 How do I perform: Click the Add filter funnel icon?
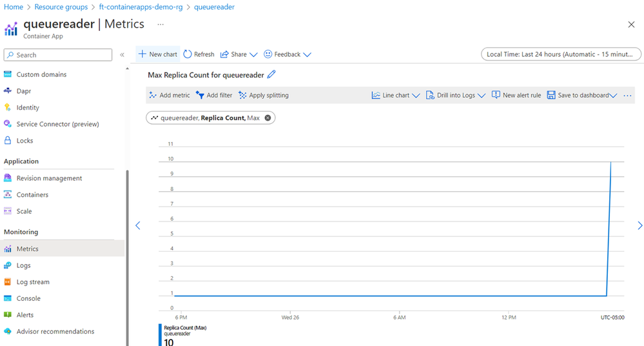coord(200,95)
